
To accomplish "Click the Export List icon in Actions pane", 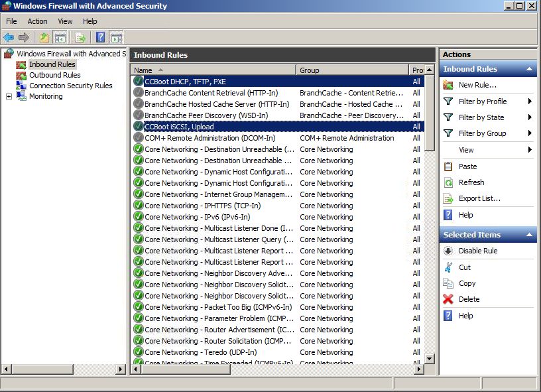I will [448, 198].
